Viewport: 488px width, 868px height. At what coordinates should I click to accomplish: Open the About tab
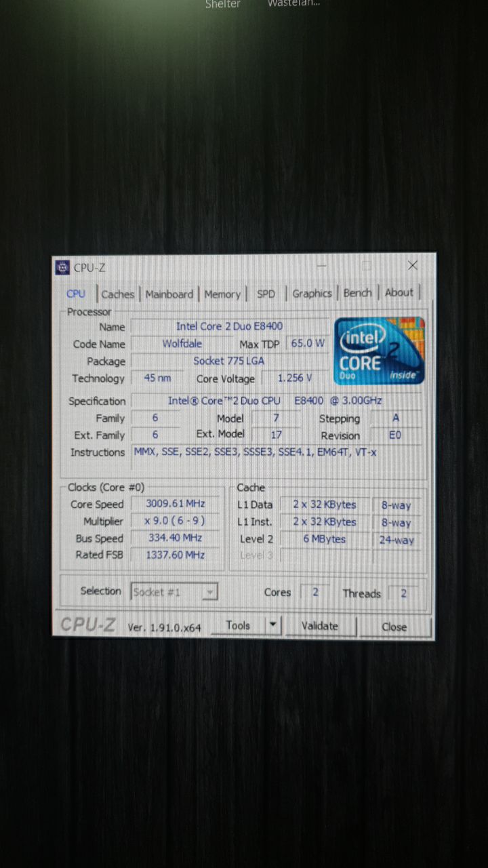click(399, 293)
